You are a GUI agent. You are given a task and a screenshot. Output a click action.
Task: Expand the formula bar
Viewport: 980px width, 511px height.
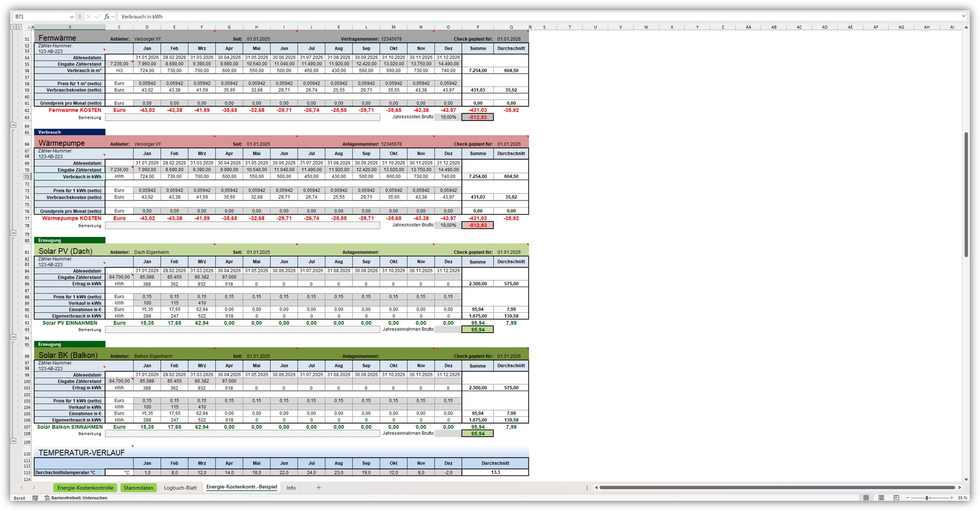pyautogui.click(x=963, y=17)
